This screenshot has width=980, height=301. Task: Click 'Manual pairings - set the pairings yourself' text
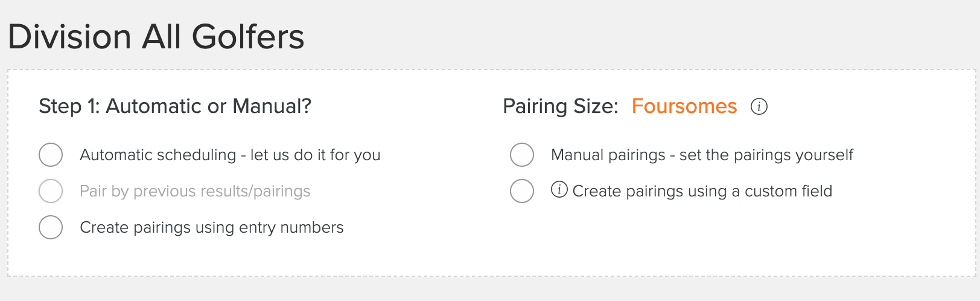coord(702,155)
